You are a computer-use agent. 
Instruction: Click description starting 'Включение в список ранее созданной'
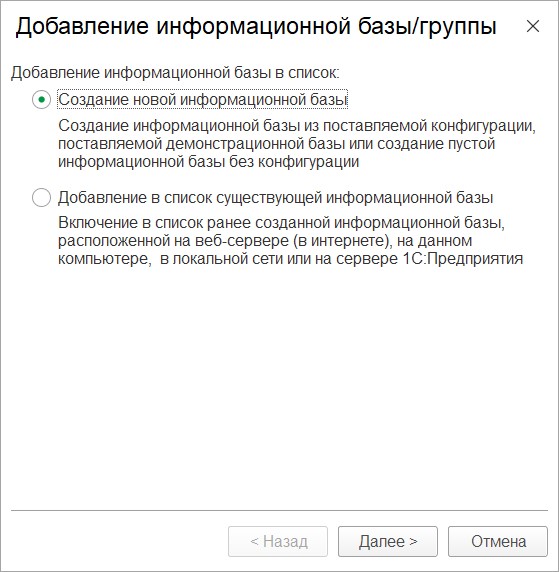(290, 241)
